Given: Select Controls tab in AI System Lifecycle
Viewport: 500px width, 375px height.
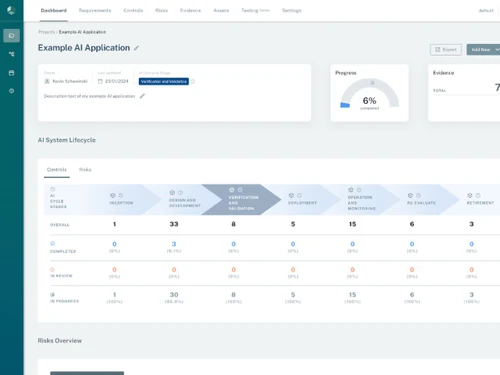Looking at the screenshot, I should [57, 170].
